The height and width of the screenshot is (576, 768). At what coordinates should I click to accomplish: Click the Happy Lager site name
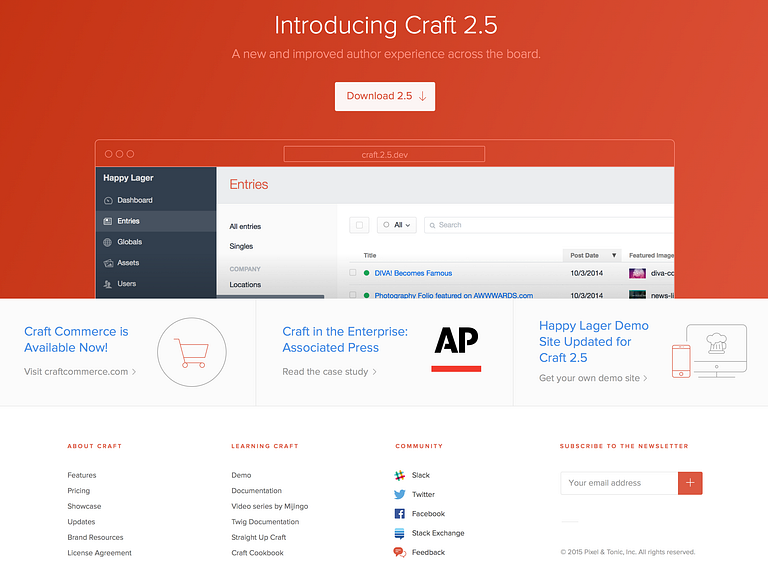point(128,178)
